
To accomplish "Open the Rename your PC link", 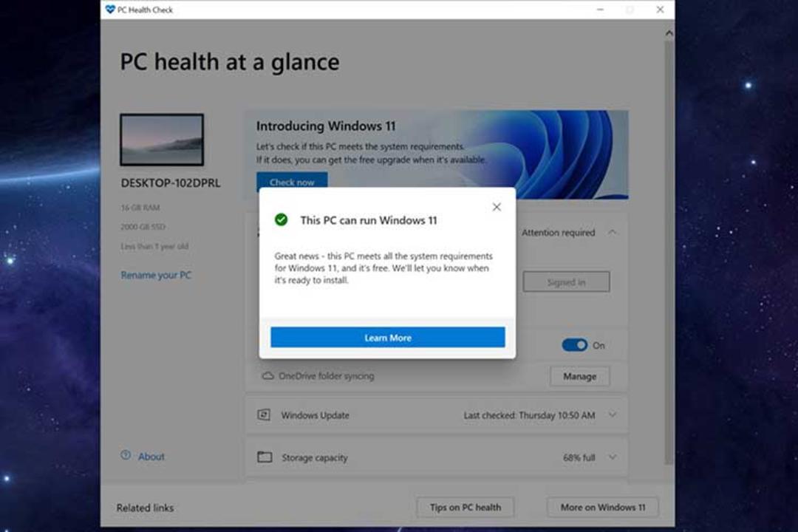I will 156,275.
